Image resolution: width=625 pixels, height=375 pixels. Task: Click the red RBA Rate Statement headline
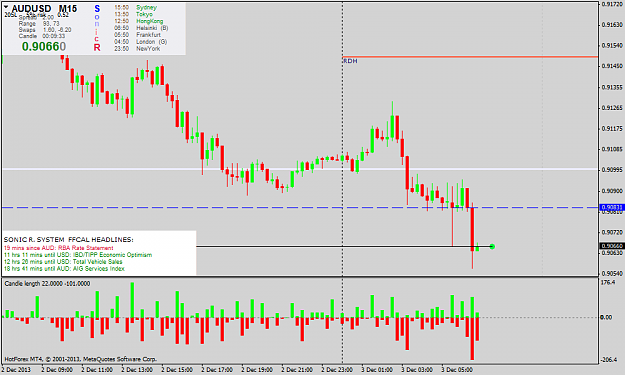(x=59, y=248)
